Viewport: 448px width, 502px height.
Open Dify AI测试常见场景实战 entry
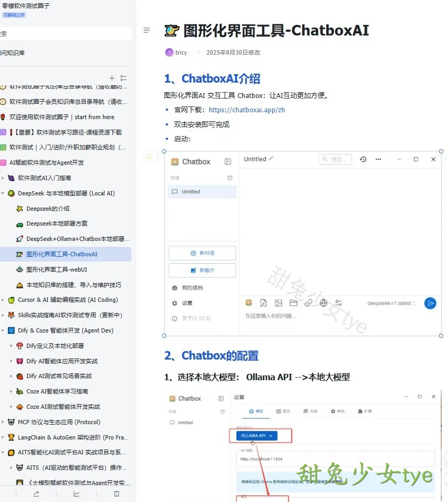(x=59, y=376)
